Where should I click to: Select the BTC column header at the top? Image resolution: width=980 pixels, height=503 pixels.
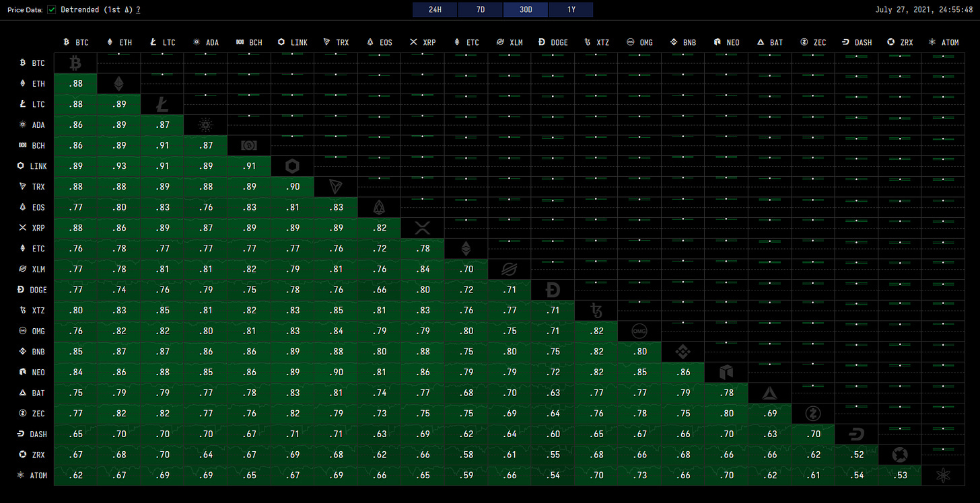[x=75, y=42]
